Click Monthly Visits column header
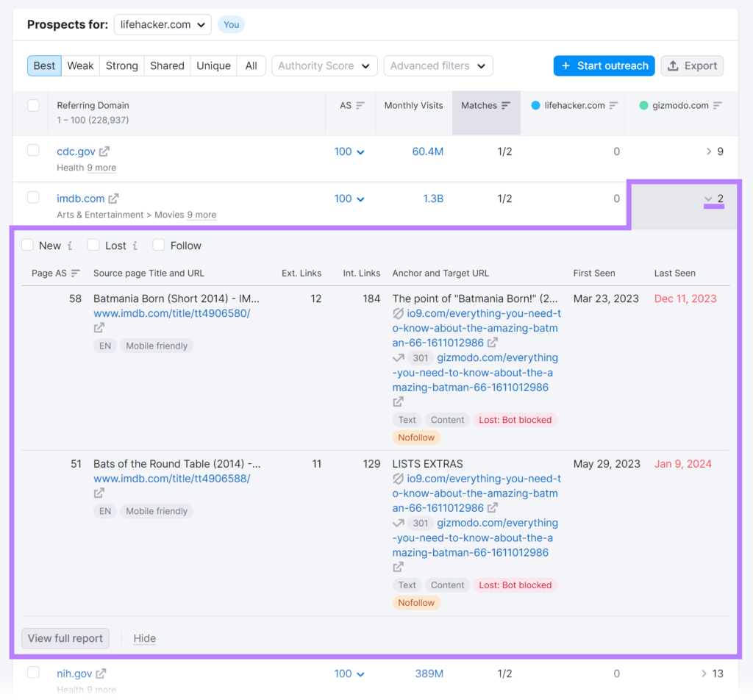This screenshot has width=753, height=700. point(413,106)
